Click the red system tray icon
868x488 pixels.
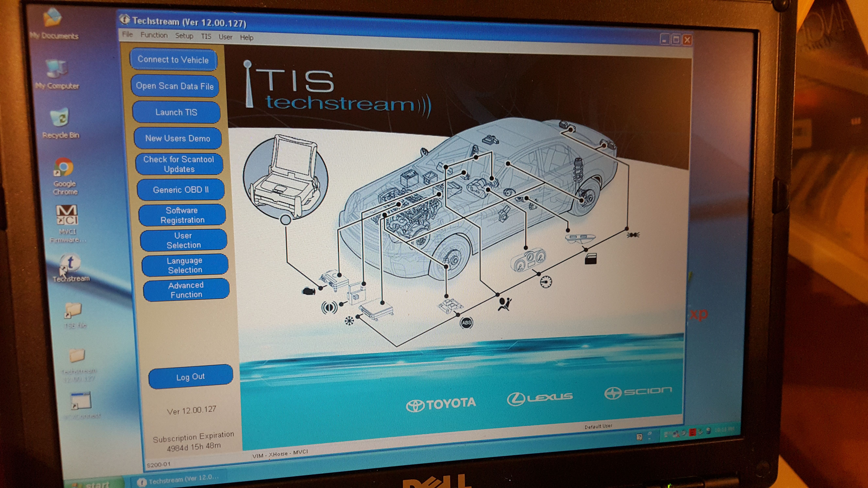point(693,432)
